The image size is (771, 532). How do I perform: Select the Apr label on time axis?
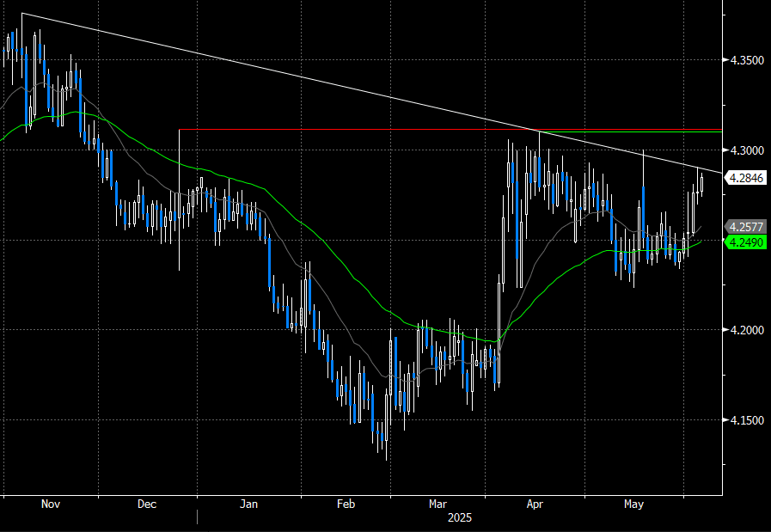(x=535, y=504)
